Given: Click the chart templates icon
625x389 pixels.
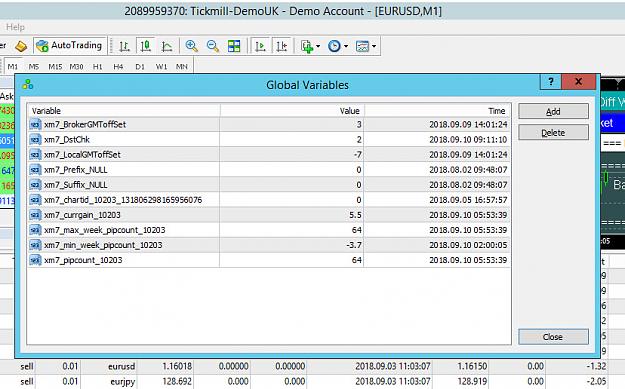Looking at the screenshot, I should tap(362, 46).
